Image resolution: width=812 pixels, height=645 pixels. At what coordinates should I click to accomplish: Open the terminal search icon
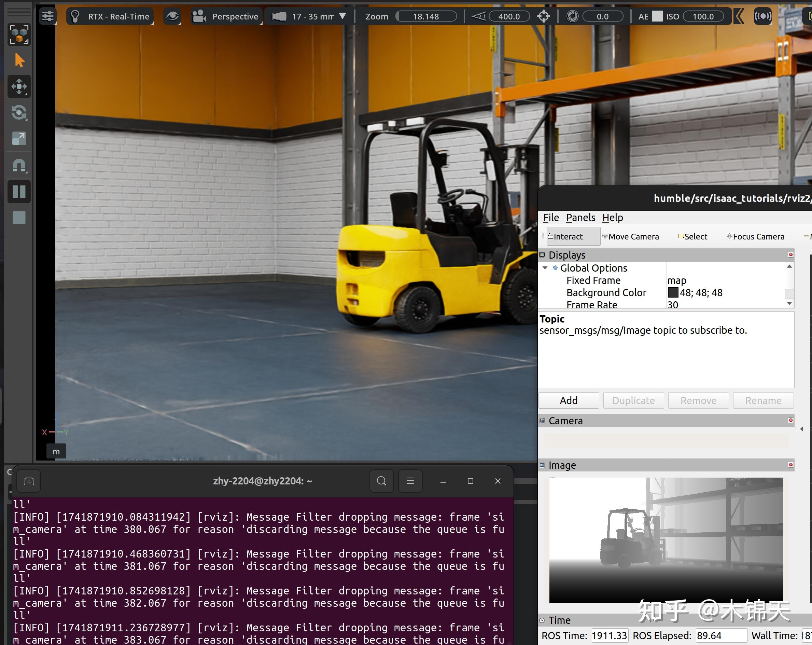(x=381, y=481)
